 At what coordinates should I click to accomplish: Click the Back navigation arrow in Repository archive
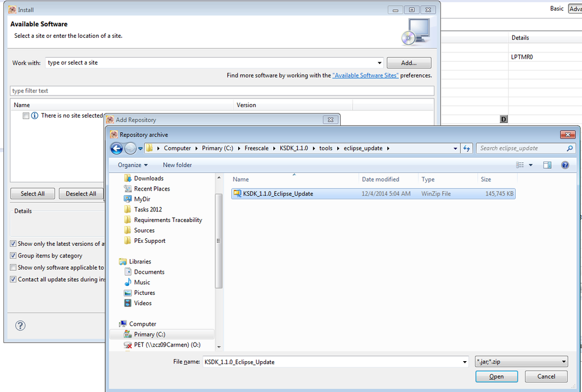tap(117, 149)
